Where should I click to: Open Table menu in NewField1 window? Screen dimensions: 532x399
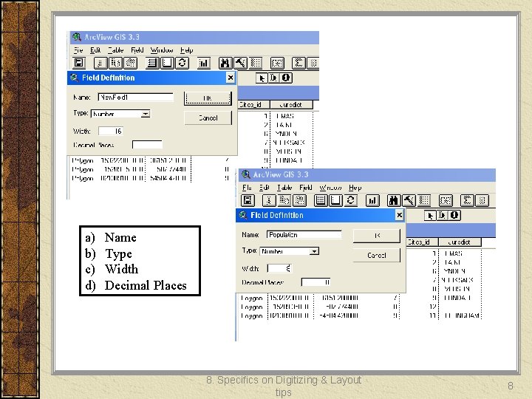click(116, 50)
